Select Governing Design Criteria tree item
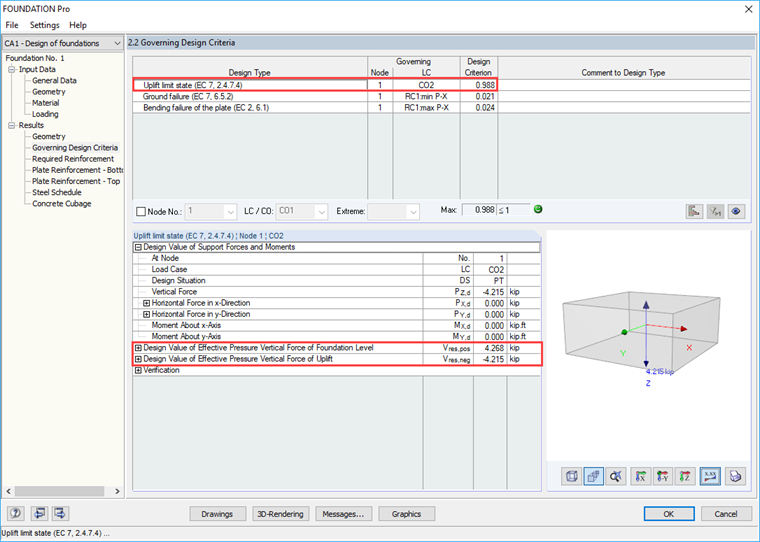 [75, 147]
